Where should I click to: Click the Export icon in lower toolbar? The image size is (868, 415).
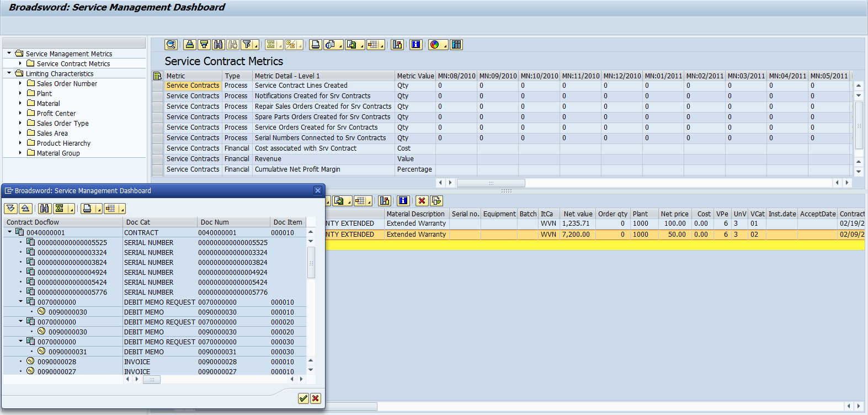(339, 201)
